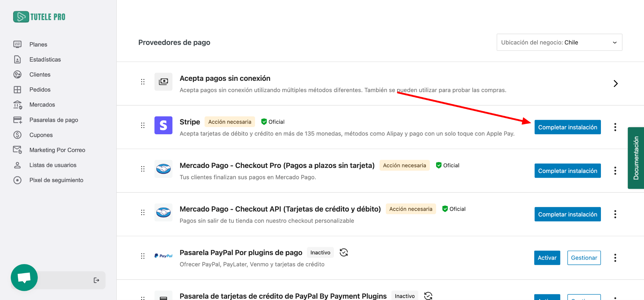
Task: Click Gestionar for Pasarela PayPal
Action: [584, 258]
